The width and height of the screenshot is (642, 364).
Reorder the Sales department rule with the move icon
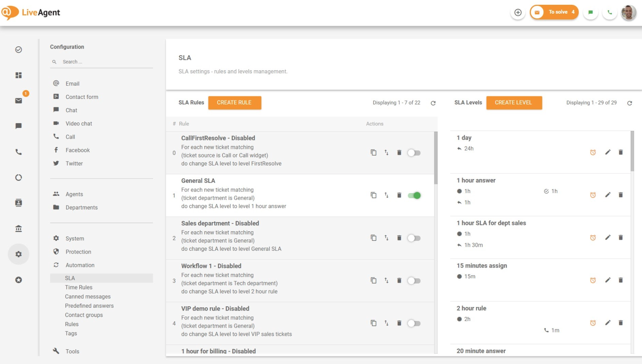pyautogui.click(x=387, y=238)
